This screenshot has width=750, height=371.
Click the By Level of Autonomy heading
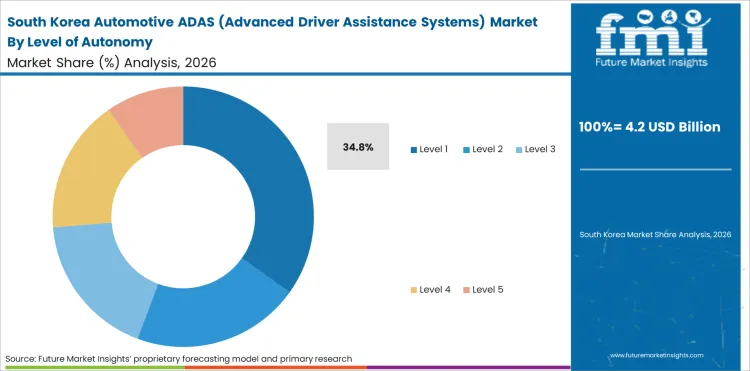[80, 43]
